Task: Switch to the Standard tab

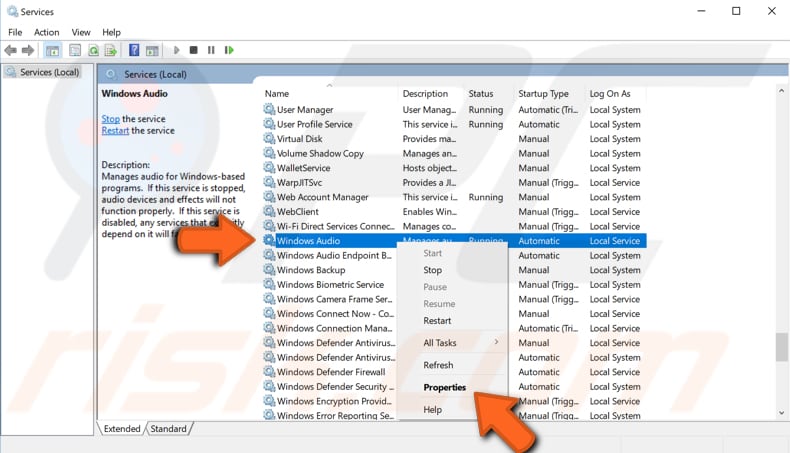Action: coord(168,429)
